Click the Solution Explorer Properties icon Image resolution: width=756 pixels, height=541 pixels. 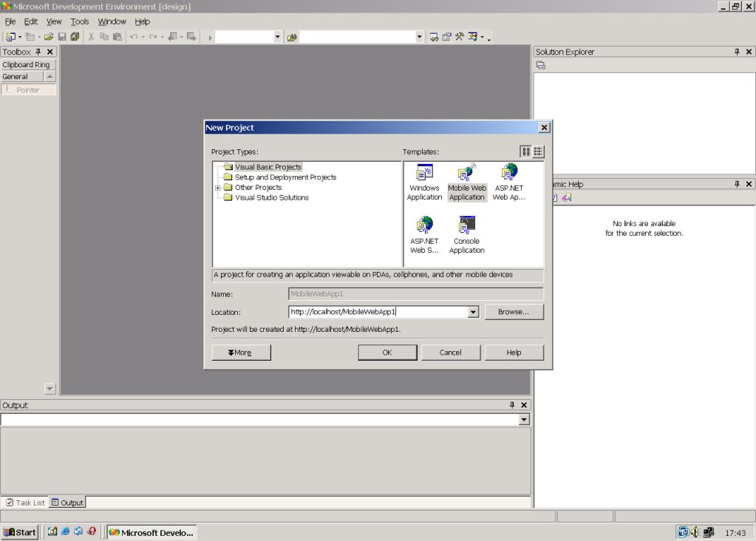point(540,65)
